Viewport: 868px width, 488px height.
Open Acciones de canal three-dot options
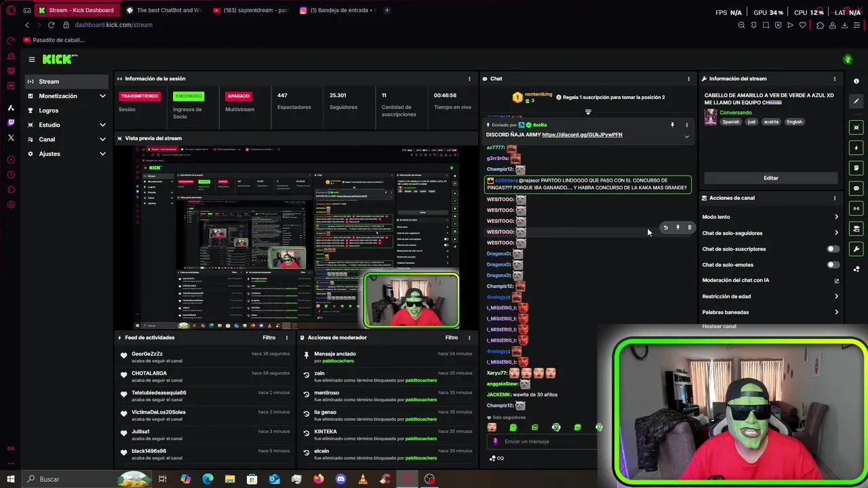coord(835,198)
